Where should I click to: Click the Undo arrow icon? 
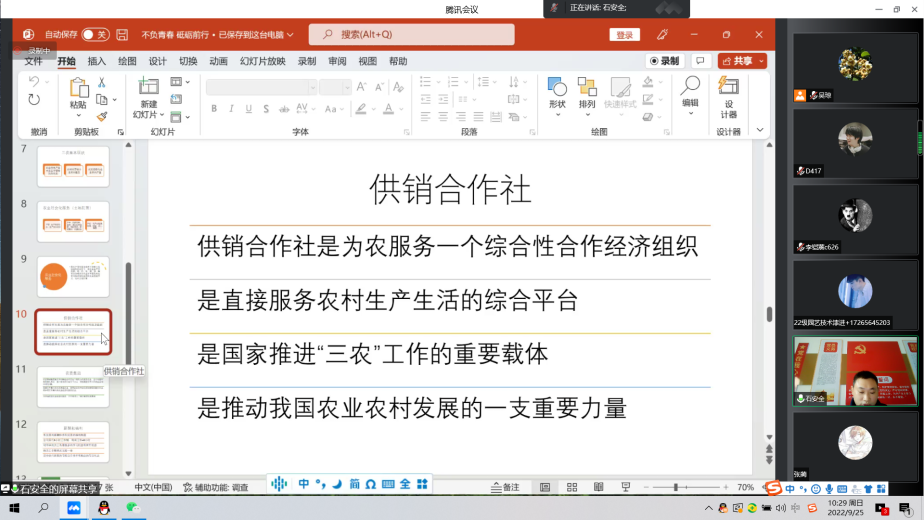(34, 82)
